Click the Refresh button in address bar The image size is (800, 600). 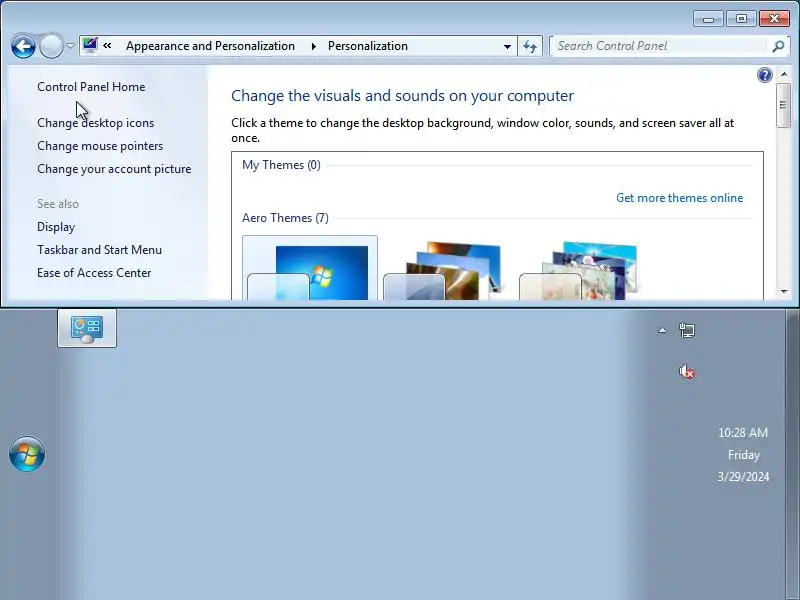(x=530, y=46)
